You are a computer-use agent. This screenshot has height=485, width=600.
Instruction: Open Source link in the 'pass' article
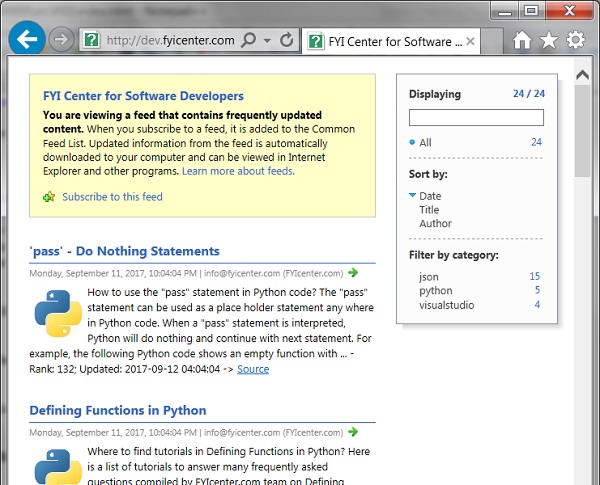coord(253,369)
